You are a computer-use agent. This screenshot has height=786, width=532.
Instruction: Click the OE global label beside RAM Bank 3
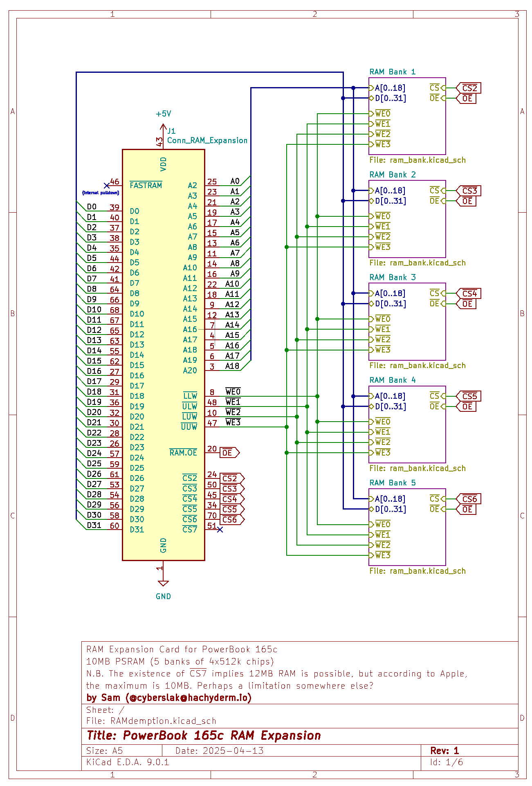[467, 304]
